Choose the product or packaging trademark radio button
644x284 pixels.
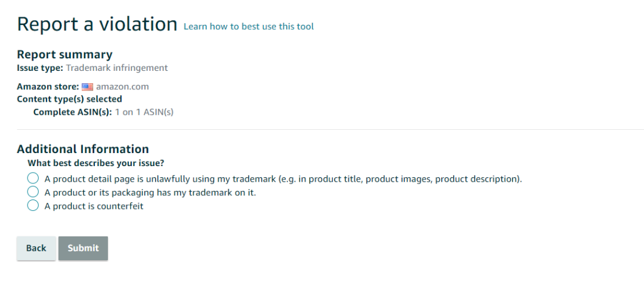(33, 192)
